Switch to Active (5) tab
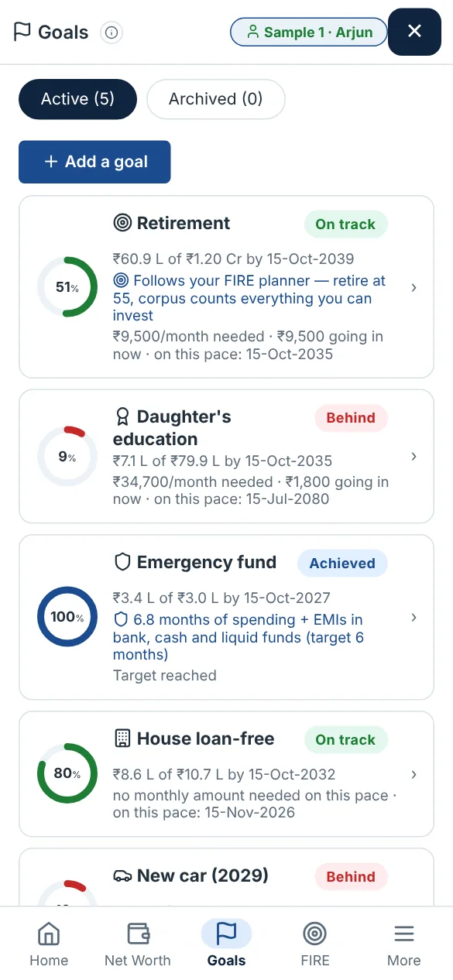The width and height of the screenshot is (453, 980). (x=77, y=99)
